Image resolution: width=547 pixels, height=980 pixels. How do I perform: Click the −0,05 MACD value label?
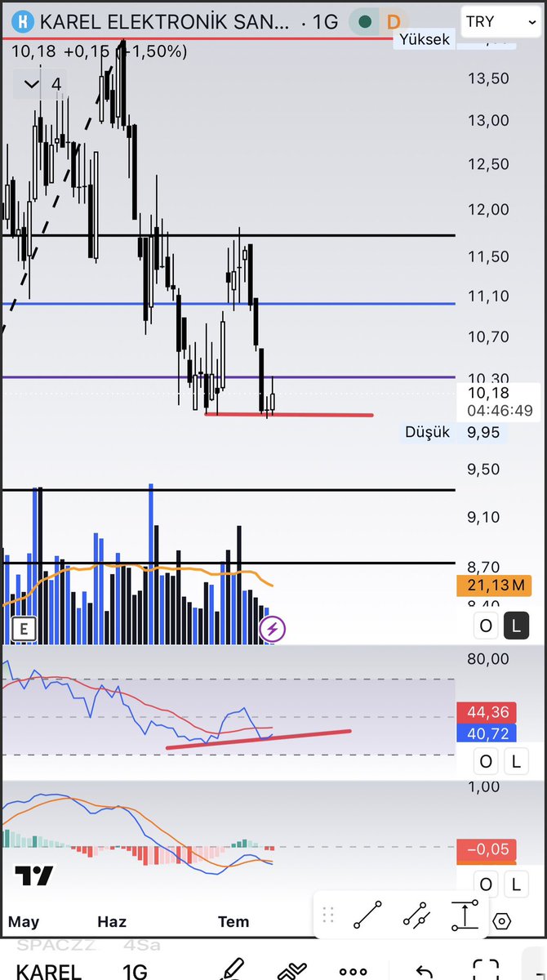(x=487, y=850)
